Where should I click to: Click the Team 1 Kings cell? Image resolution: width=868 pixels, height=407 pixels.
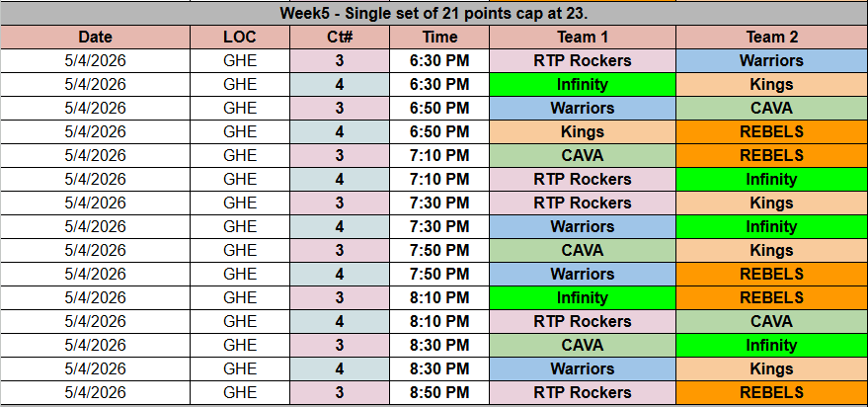tap(582, 132)
